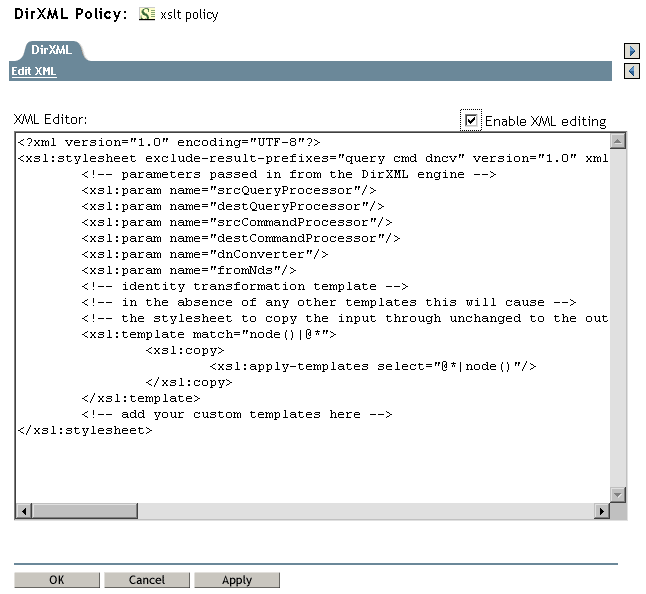Click the right arrow tab-scroll icon
The height and width of the screenshot is (594, 646).
pos(632,51)
